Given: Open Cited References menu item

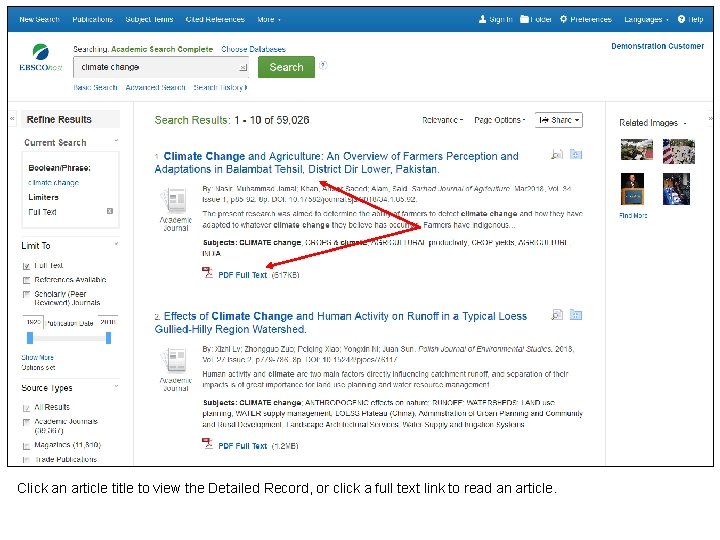Looking at the screenshot, I should coord(215,19).
